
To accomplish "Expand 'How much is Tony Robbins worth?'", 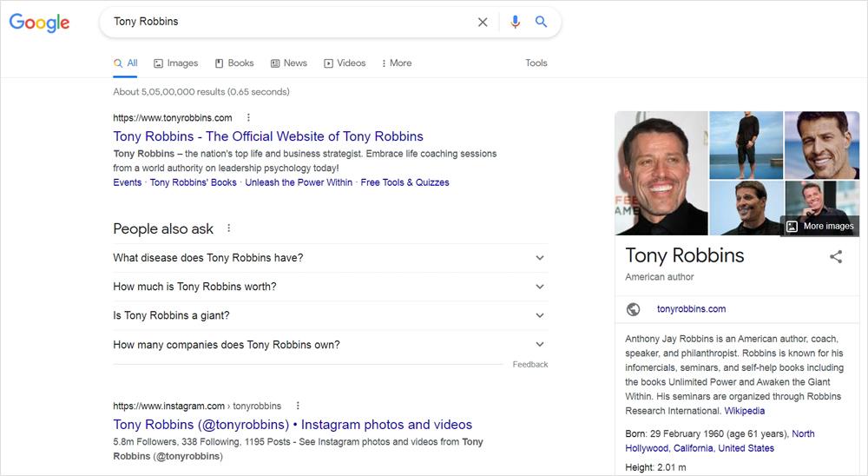I will coord(331,287).
